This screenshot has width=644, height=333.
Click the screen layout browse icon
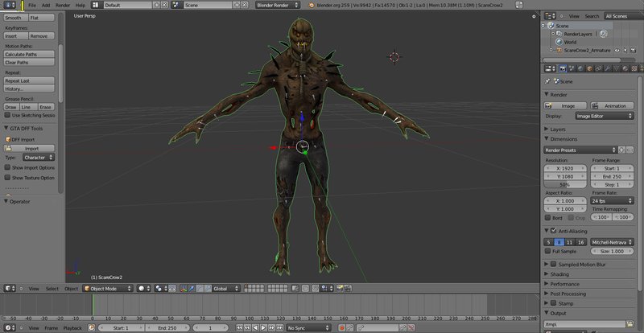pos(95,5)
